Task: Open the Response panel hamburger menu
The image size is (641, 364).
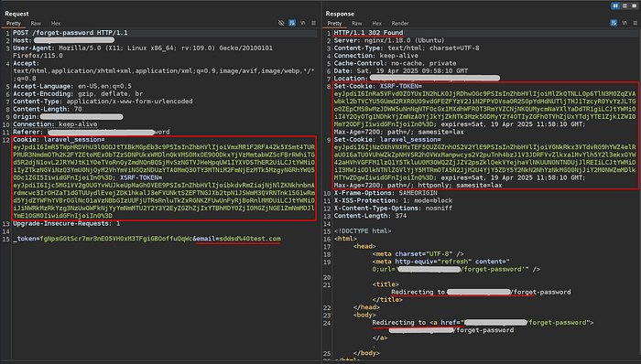Action: coord(636,23)
